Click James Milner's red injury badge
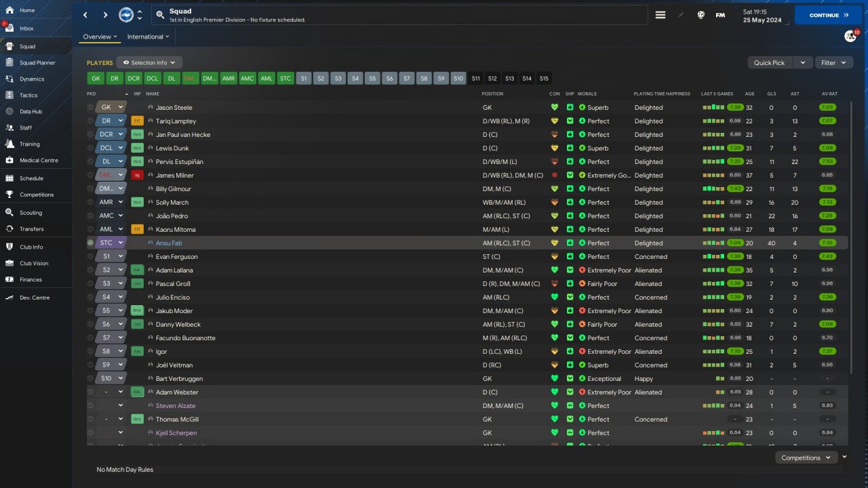This screenshot has width=868, height=488. click(x=138, y=175)
